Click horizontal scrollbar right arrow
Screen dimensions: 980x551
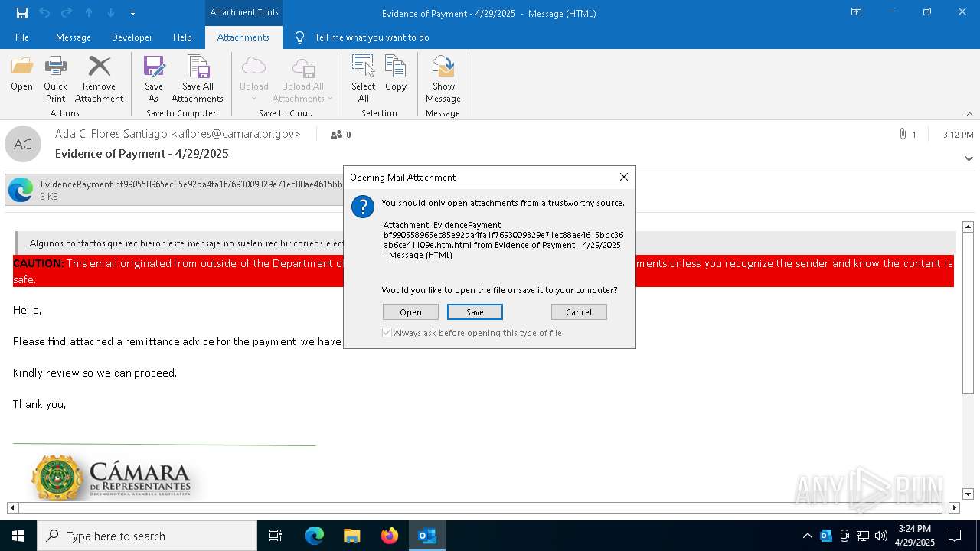[x=954, y=507]
